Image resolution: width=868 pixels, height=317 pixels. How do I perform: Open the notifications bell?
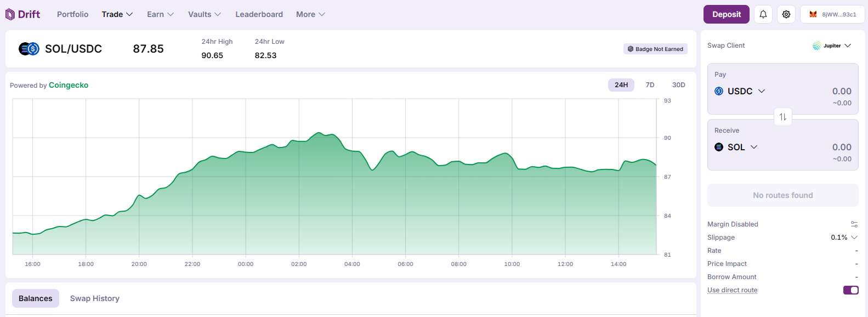coord(763,14)
